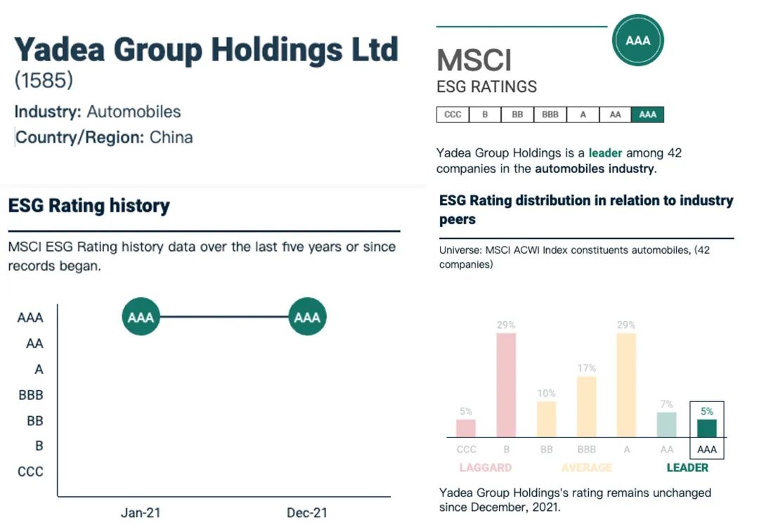Select the AA cell in the rating scale strip

tap(615, 115)
